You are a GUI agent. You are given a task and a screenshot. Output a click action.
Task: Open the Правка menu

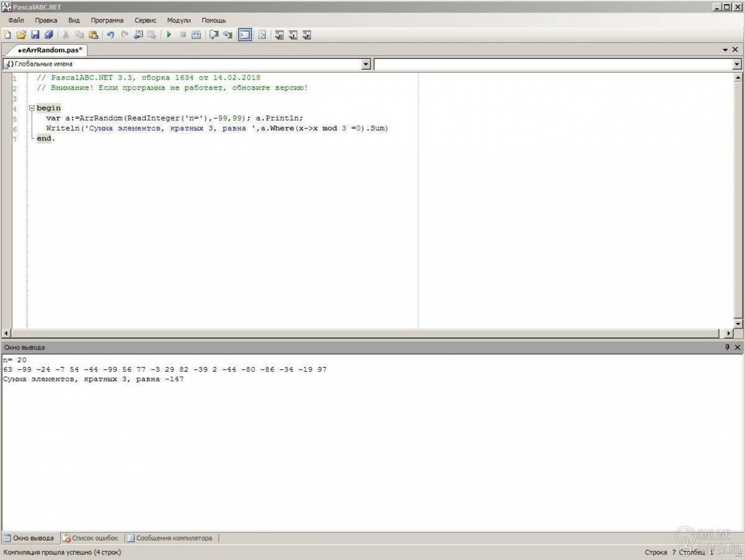46,20
